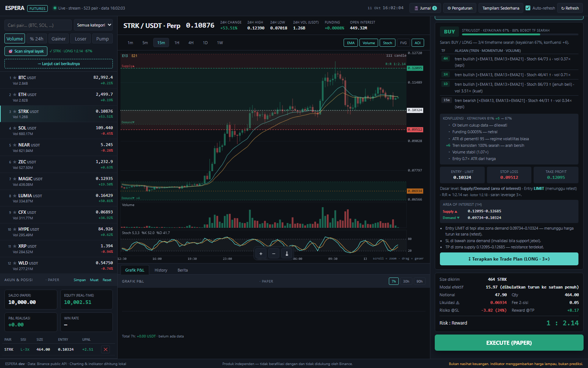Switch Tampilan: Sederhana view mode
Screen dimensions: 588x368
pos(501,8)
